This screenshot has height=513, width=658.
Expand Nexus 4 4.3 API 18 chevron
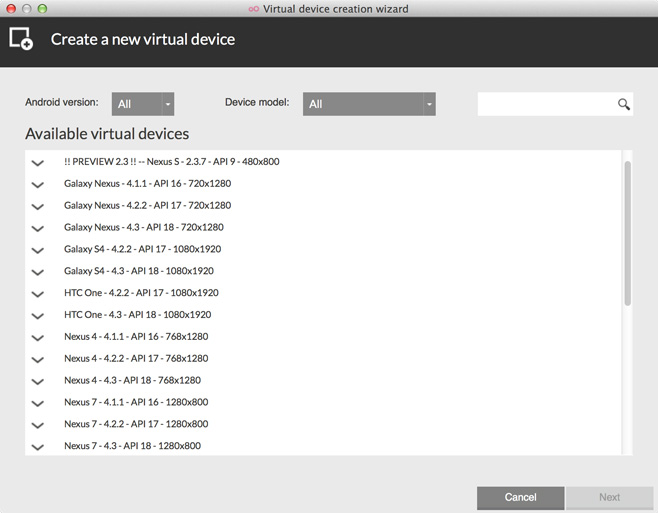click(38, 381)
